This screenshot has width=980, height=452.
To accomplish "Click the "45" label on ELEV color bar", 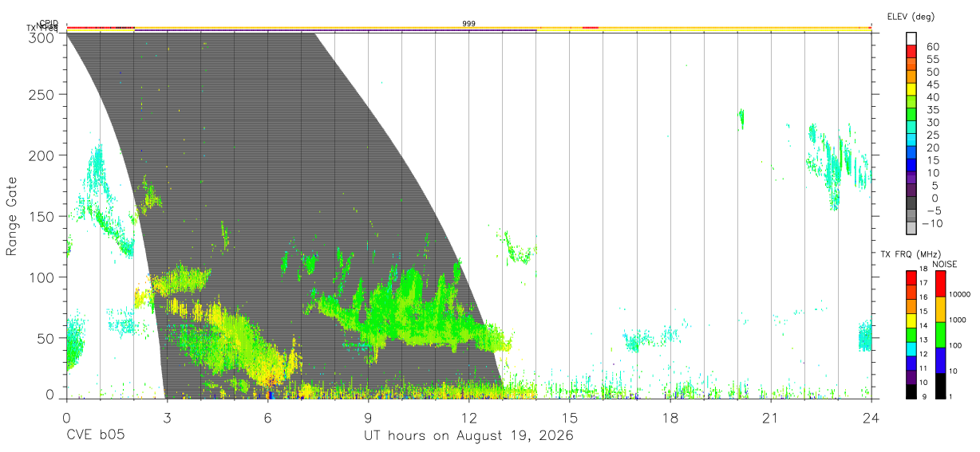I will (x=932, y=85).
